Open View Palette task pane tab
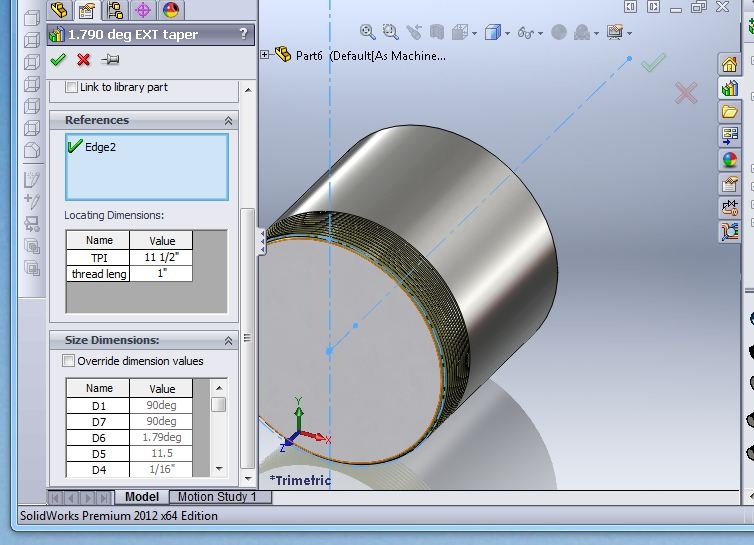Screen dimensions: 754x545 pos(729,136)
